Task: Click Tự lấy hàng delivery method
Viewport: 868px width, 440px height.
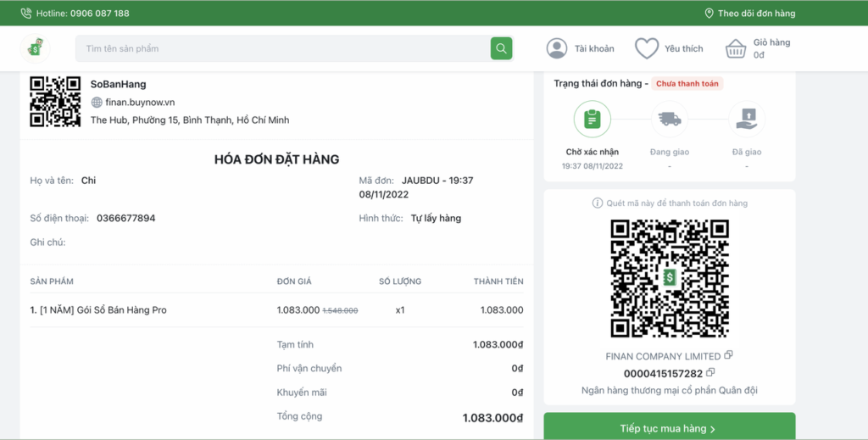Action: point(436,218)
